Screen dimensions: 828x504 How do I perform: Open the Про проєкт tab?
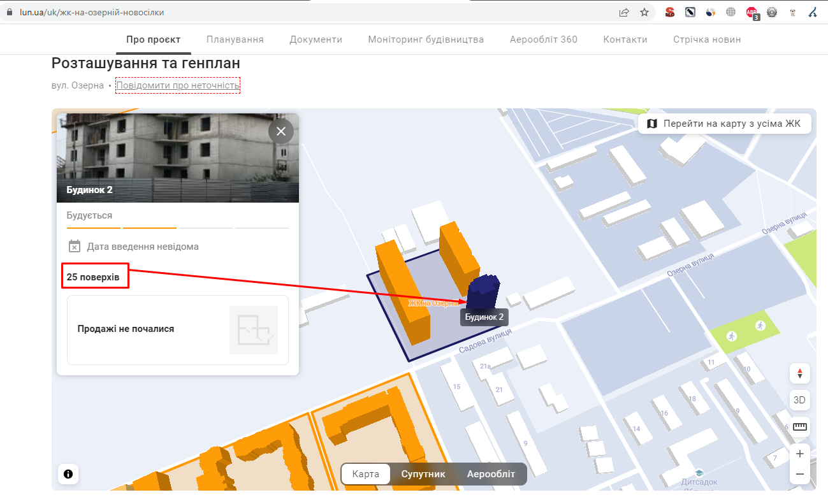(154, 40)
